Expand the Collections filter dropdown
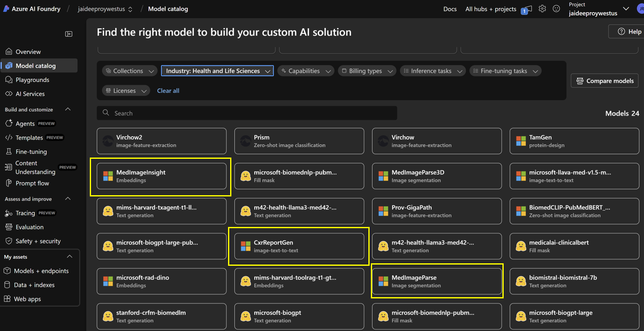This screenshot has height=331, width=644. pos(129,71)
